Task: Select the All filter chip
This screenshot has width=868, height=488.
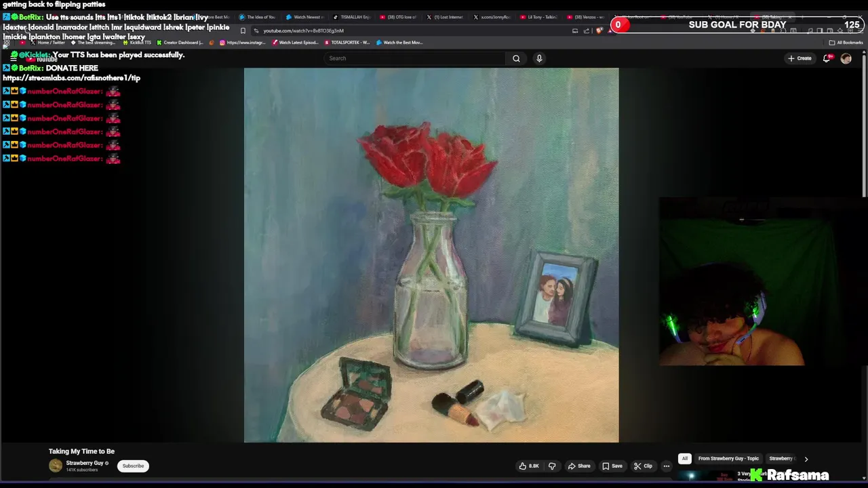Action: [684, 458]
